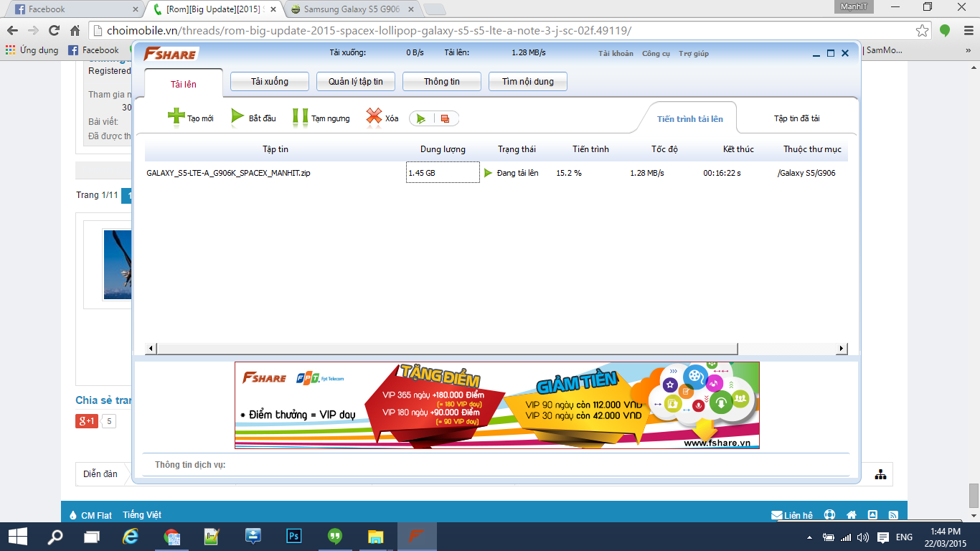The width and height of the screenshot is (980, 551).
Task: Sort list by Tập tin column header
Action: (x=275, y=149)
